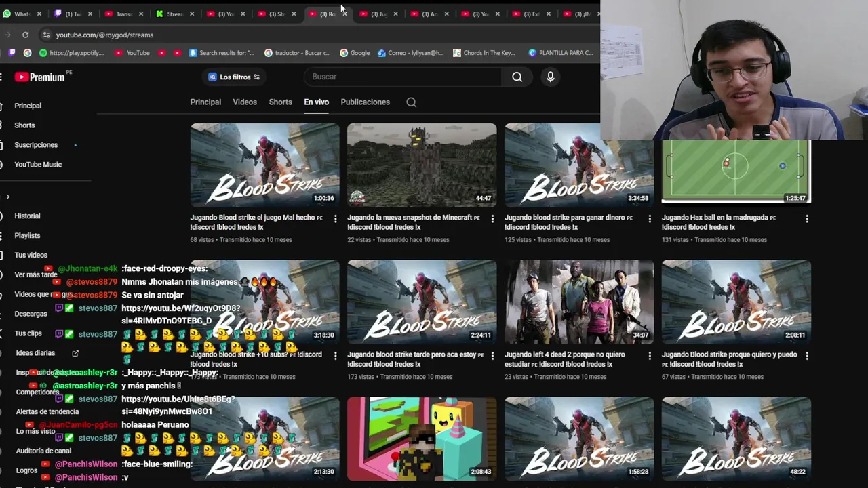868x488 pixels.
Task: Open the 2:24:11 Blood Strike stream thumbnail
Action: click(x=422, y=302)
